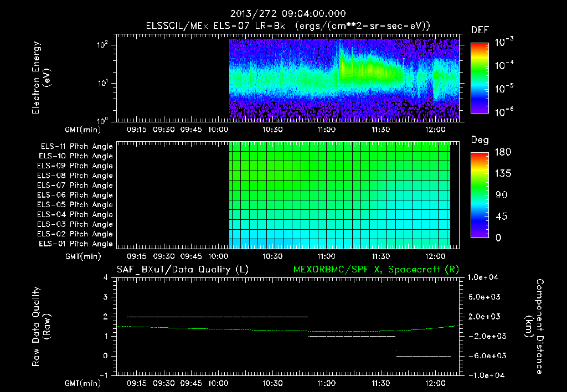Click the DEF color scale bar
The width and height of the screenshot is (567, 392).
(x=480, y=78)
